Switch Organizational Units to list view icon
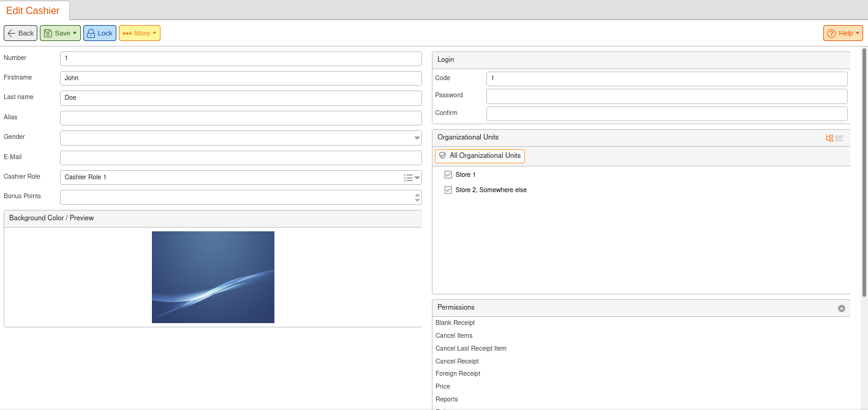The height and width of the screenshot is (410, 868). click(x=839, y=138)
